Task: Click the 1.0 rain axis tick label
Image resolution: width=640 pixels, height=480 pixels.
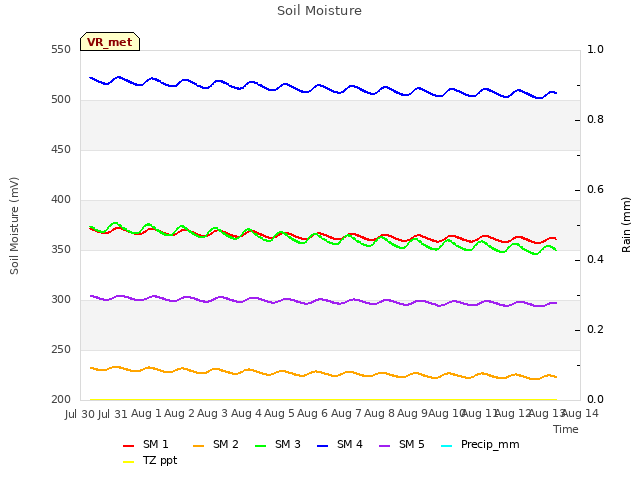Action: (595, 49)
